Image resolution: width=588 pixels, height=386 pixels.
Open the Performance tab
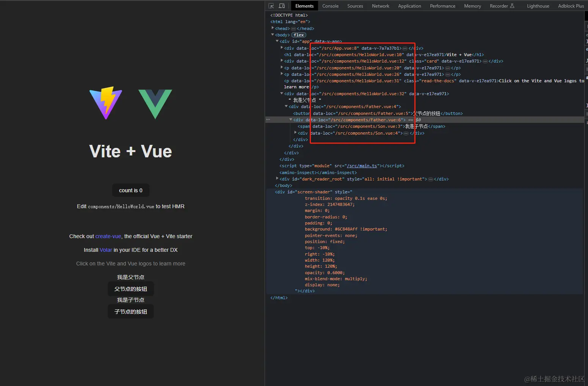click(442, 6)
